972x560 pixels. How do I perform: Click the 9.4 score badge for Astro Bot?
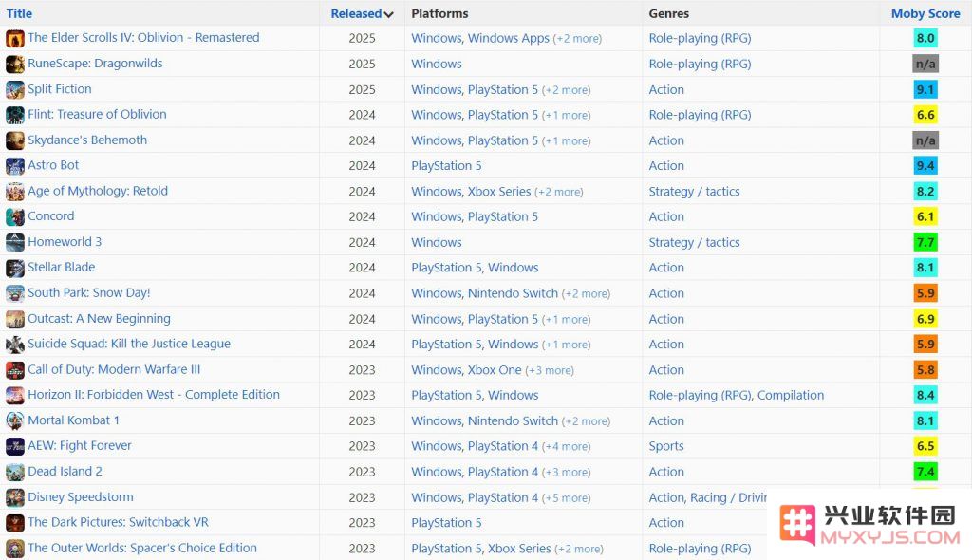click(x=925, y=165)
